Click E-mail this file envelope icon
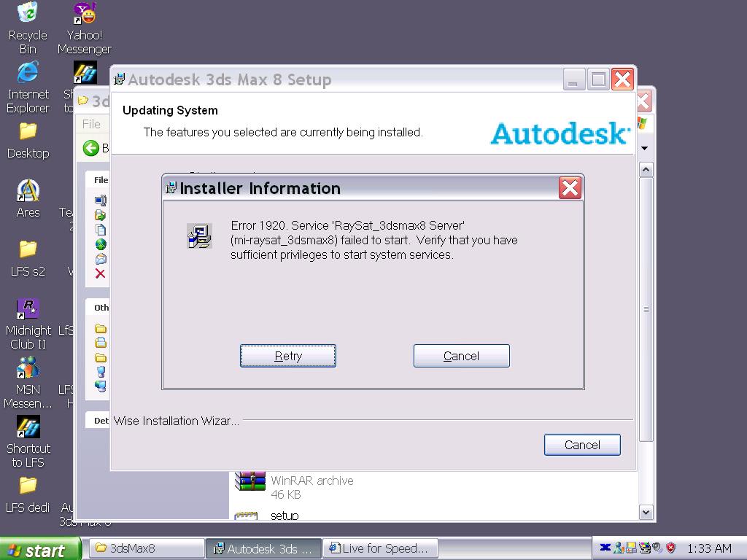Image resolution: width=747 pixels, height=560 pixels. tap(100, 259)
